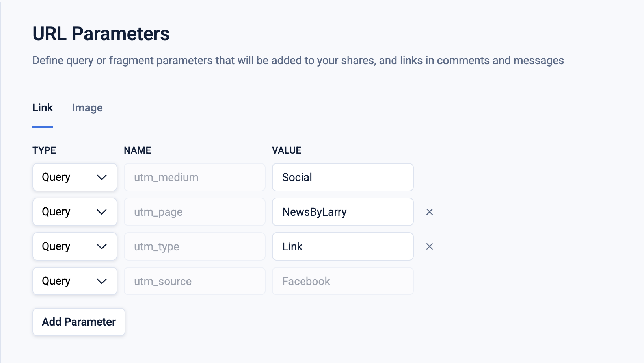Expand the Query dropdown beside utm_source

75,281
